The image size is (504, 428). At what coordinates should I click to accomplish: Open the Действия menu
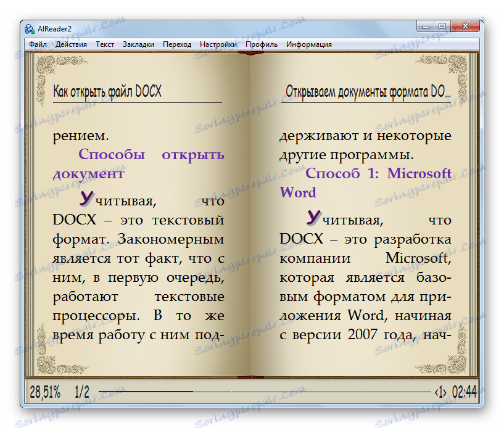pos(71,44)
